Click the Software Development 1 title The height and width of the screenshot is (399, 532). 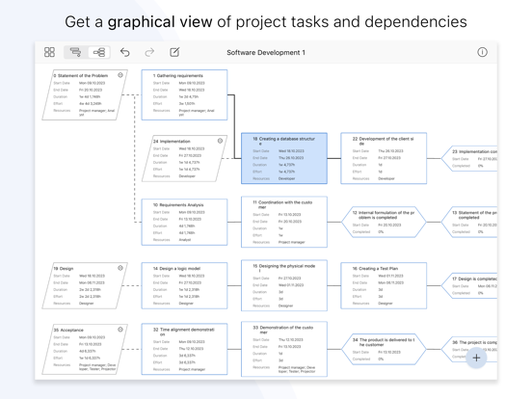[266, 53]
